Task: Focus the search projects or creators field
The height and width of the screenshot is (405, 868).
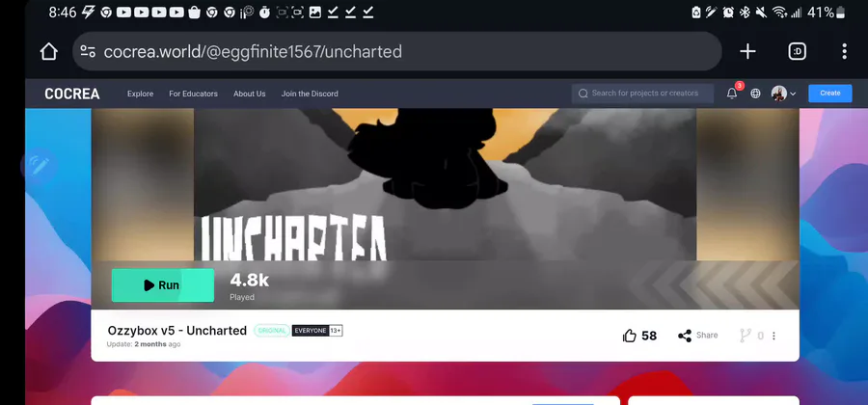Action: [x=642, y=94]
